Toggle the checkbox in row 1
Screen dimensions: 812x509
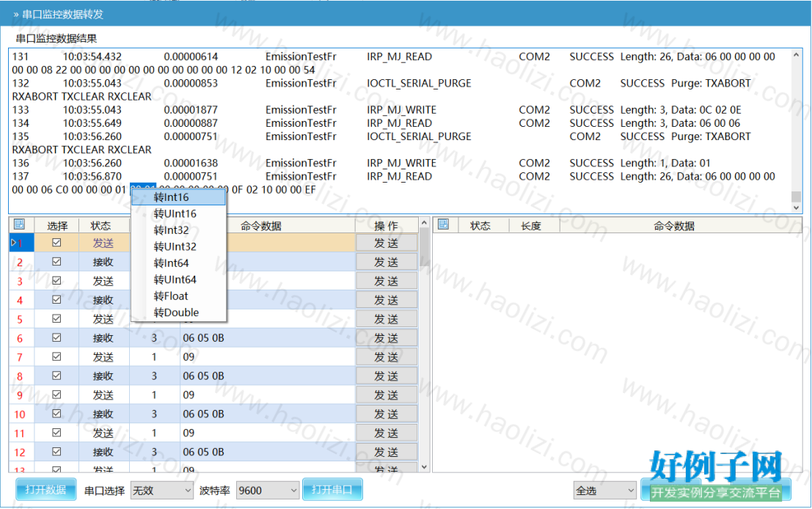pos(56,242)
